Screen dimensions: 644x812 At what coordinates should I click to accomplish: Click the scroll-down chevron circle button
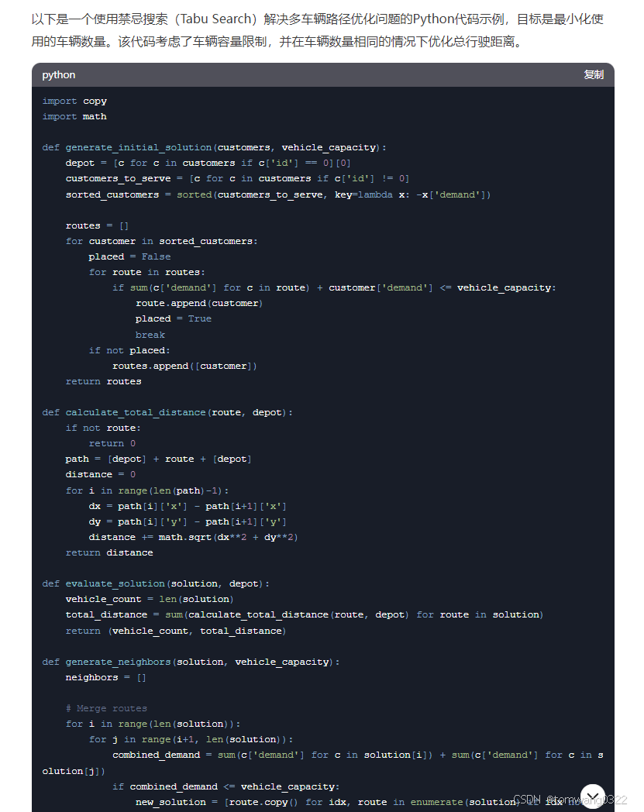593,797
